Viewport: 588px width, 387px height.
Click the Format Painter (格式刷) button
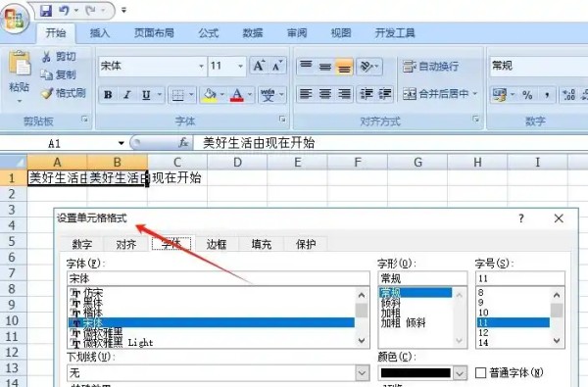(x=64, y=93)
